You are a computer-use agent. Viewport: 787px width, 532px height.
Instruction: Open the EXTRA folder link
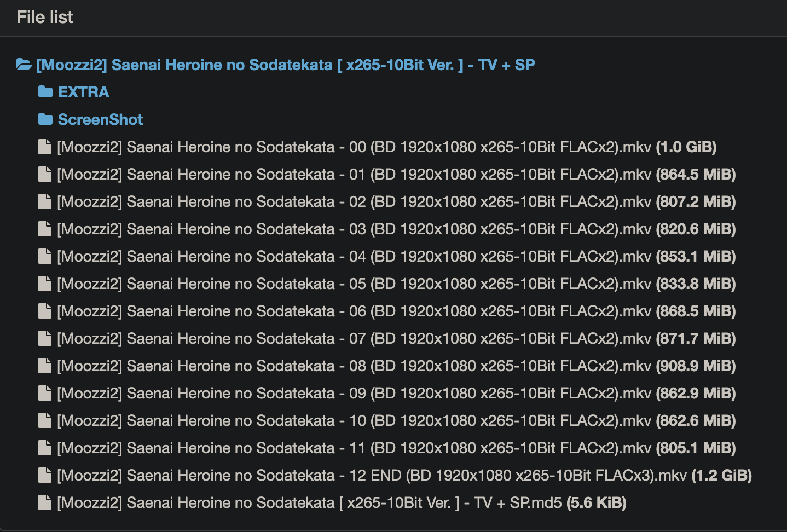[x=83, y=92]
